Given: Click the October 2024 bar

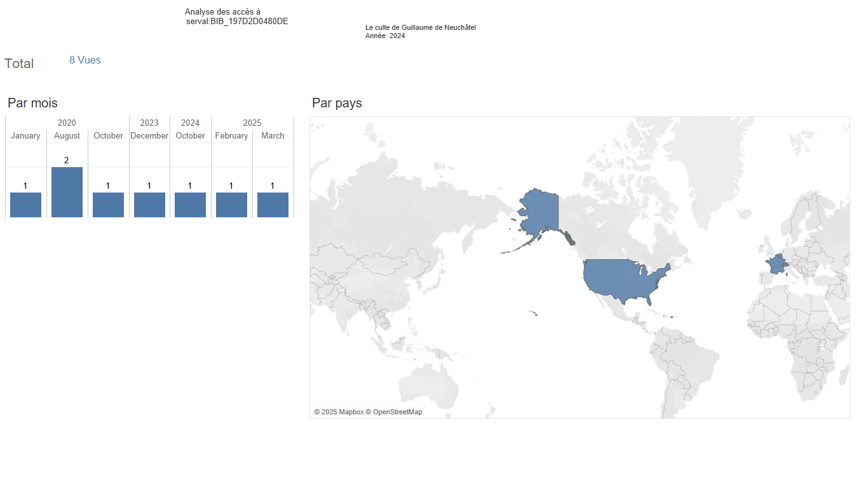Looking at the screenshot, I should pyautogui.click(x=190, y=205).
